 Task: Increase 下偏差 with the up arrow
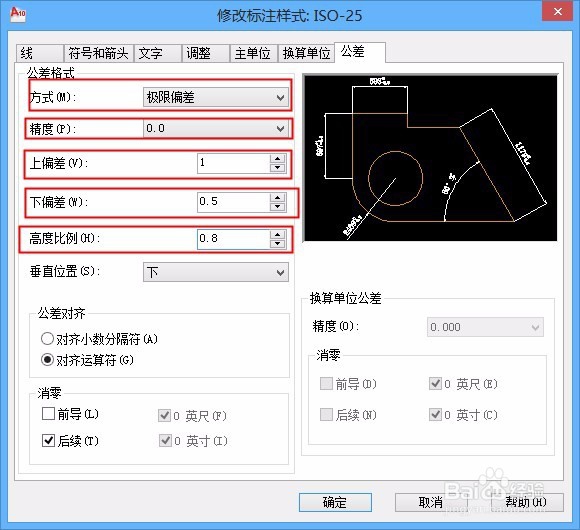(277, 198)
